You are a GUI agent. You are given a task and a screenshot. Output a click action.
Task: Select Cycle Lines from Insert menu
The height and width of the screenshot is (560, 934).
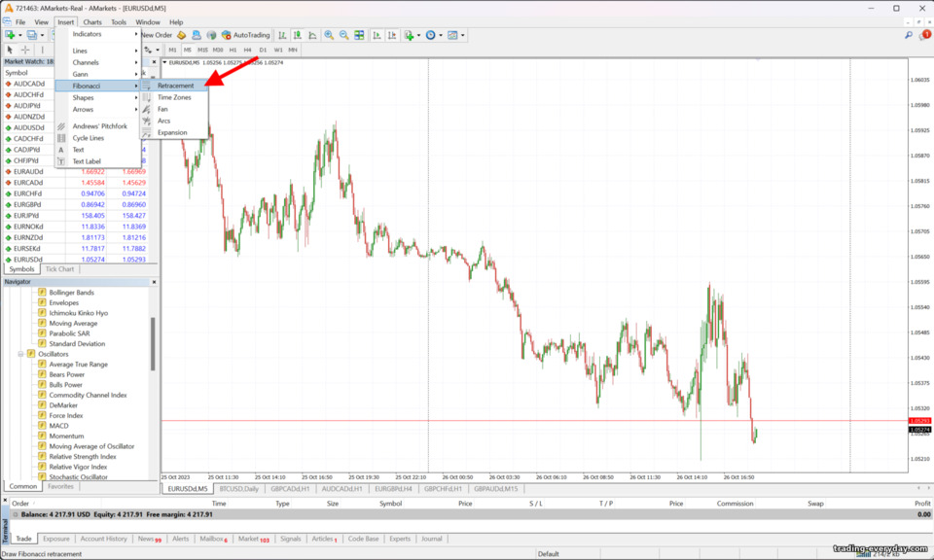click(x=97, y=138)
